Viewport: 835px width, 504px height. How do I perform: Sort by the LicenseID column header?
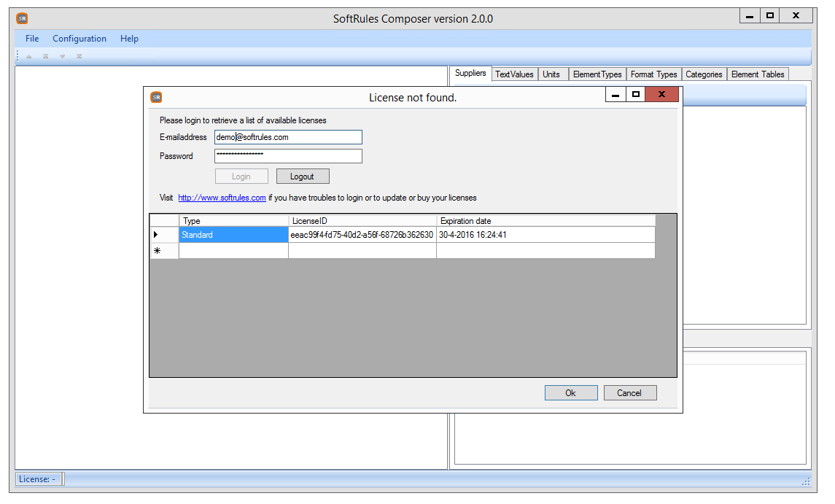pyautogui.click(x=362, y=221)
